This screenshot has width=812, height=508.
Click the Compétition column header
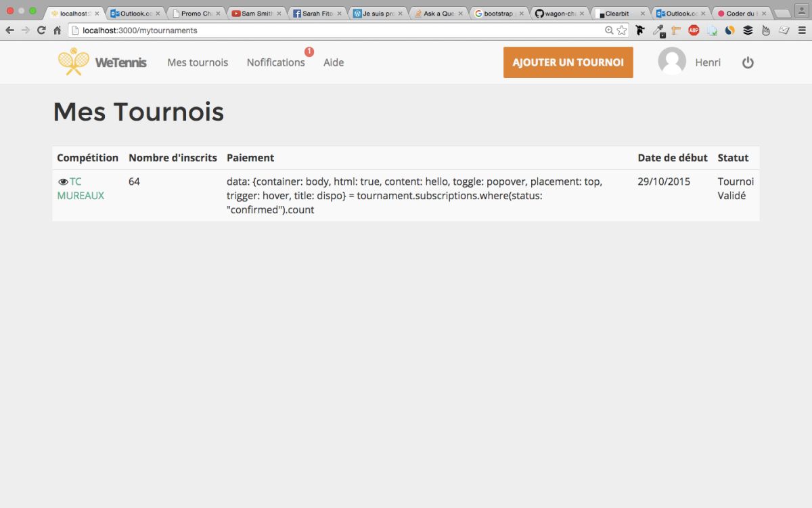point(87,158)
